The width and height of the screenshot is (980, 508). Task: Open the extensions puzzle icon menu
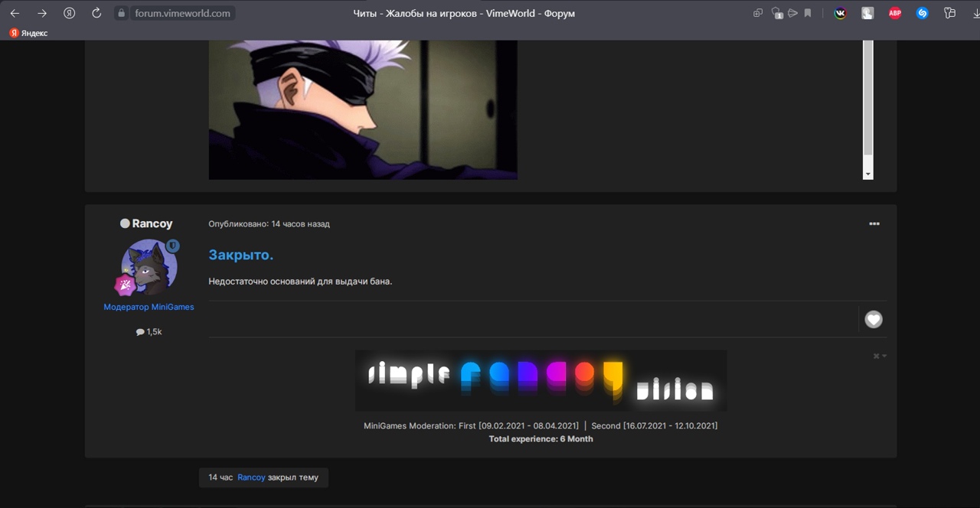pyautogui.click(x=949, y=13)
